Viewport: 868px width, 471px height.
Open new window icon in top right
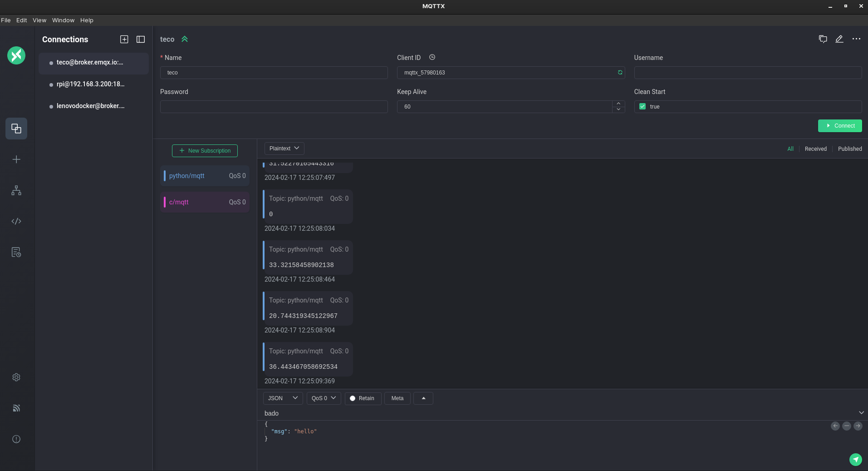(x=823, y=39)
